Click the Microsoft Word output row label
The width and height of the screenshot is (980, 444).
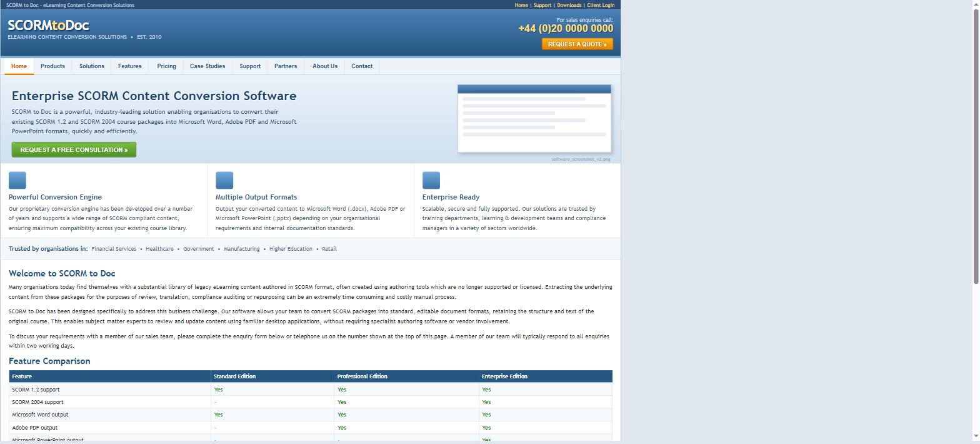(x=40, y=415)
